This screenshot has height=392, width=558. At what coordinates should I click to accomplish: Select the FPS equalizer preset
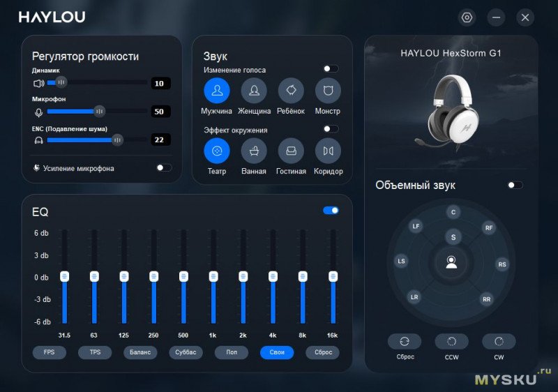coord(49,352)
